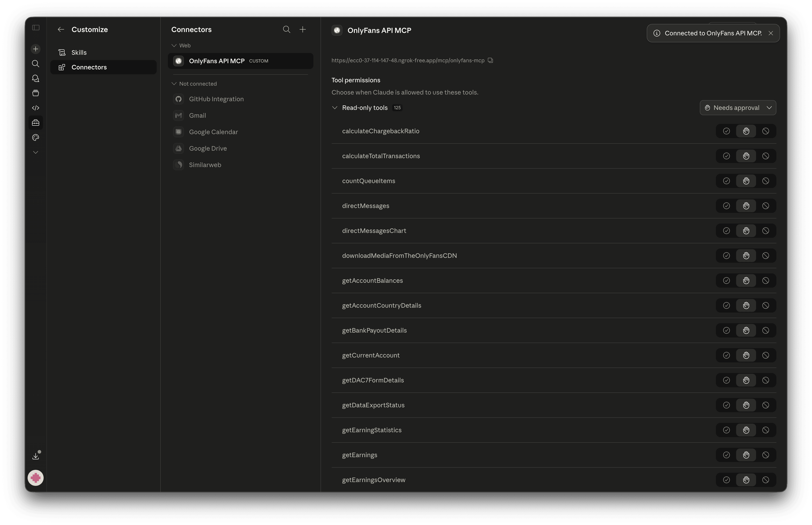Open GitHub Integration connector
Screen dimensions: 812x525
(x=240, y=99)
